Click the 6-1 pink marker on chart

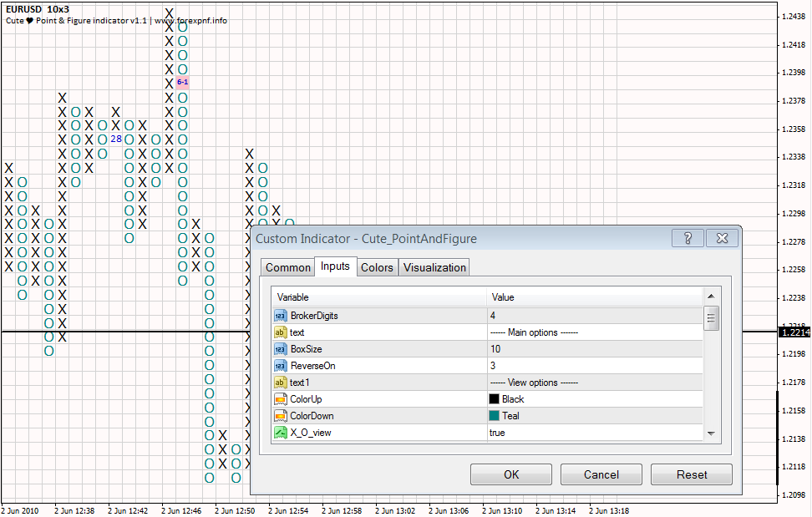click(x=182, y=83)
